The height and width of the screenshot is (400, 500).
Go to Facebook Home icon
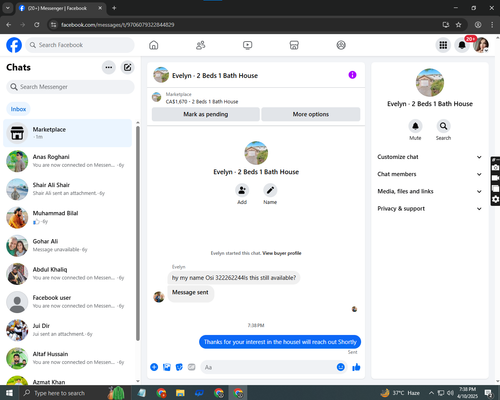[x=154, y=45]
